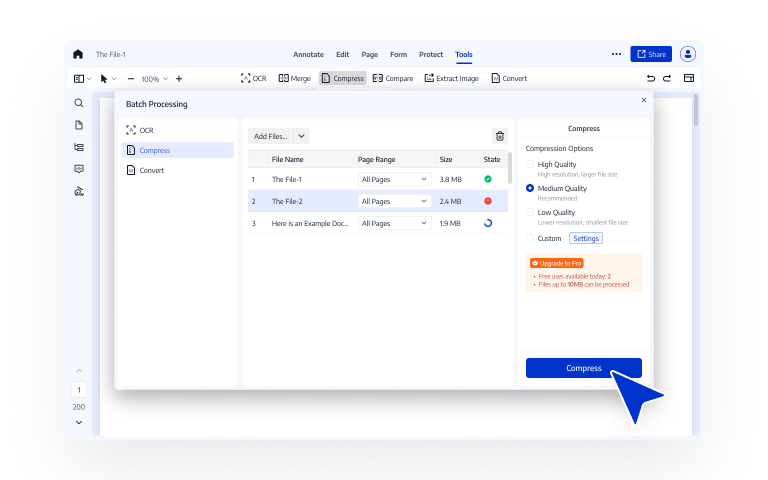This screenshot has width=768, height=480.
Task: Select the Here is an Example Doc row
Action: 378,223
